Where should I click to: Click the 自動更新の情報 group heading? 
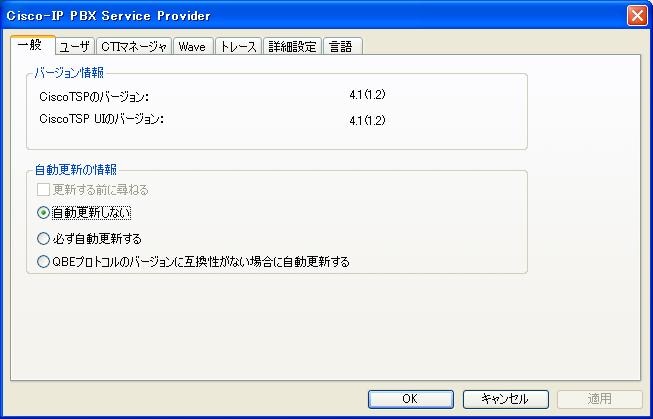tap(76, 170)
